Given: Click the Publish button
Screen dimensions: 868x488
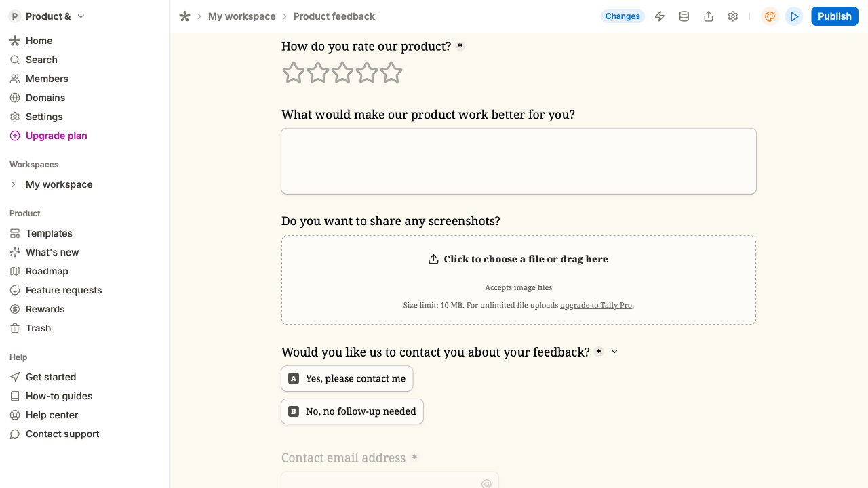Looking at the screenshot, I should 834,16.
